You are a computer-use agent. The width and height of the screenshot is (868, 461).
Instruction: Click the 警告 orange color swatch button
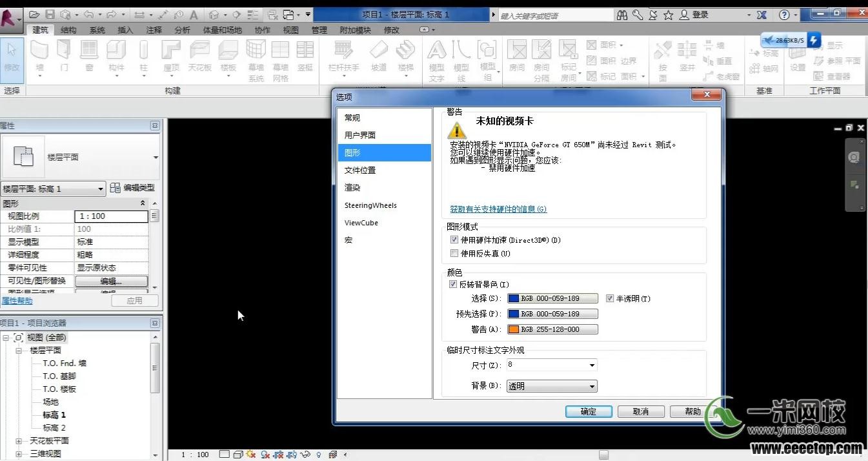coord(552,329)
